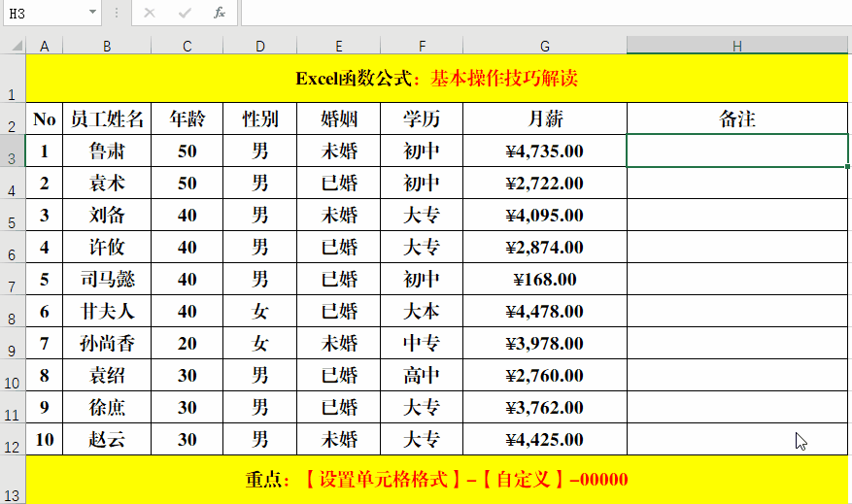The height and width of the screenshot is (504, 852).
Task: Click the name cell '刘备'
Action: (107, 215)
